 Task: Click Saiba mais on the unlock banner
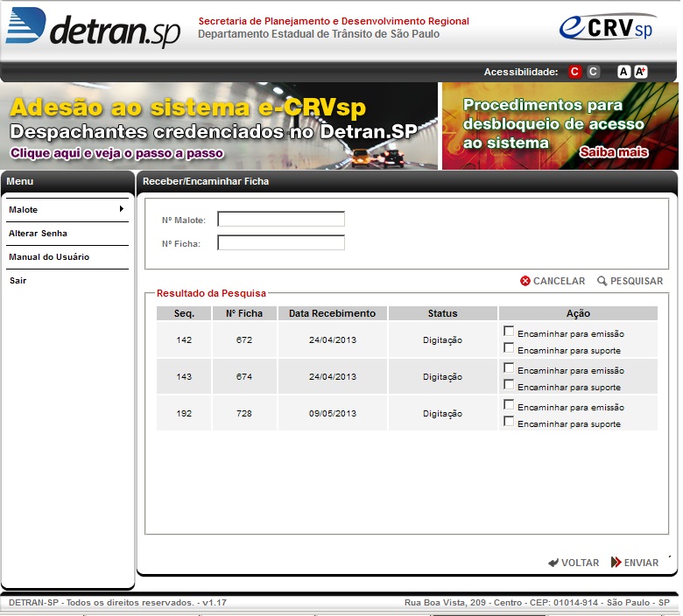tap(613, 152)
